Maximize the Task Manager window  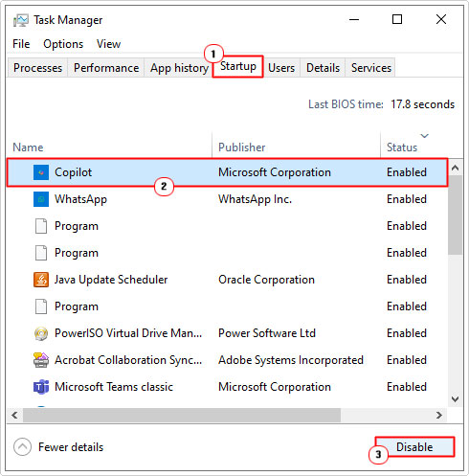point(397,20)
